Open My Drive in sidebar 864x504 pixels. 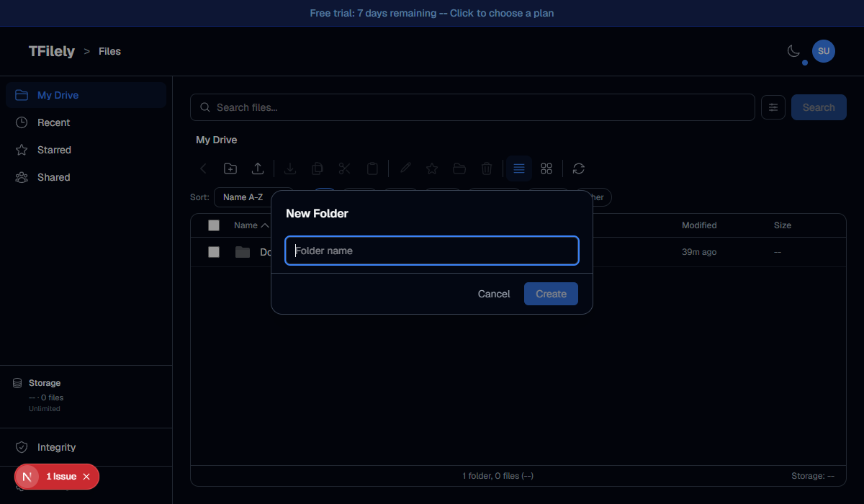(86, 95)
